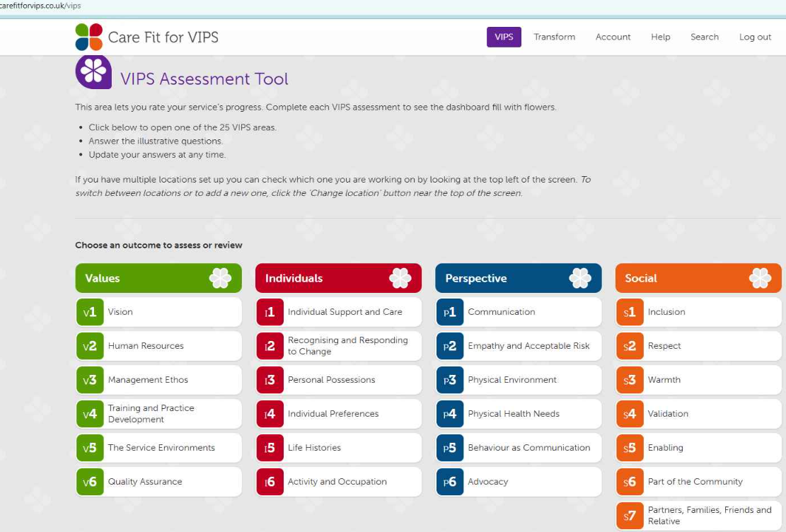Open the S1 Inclusion icon

[630, 312]
